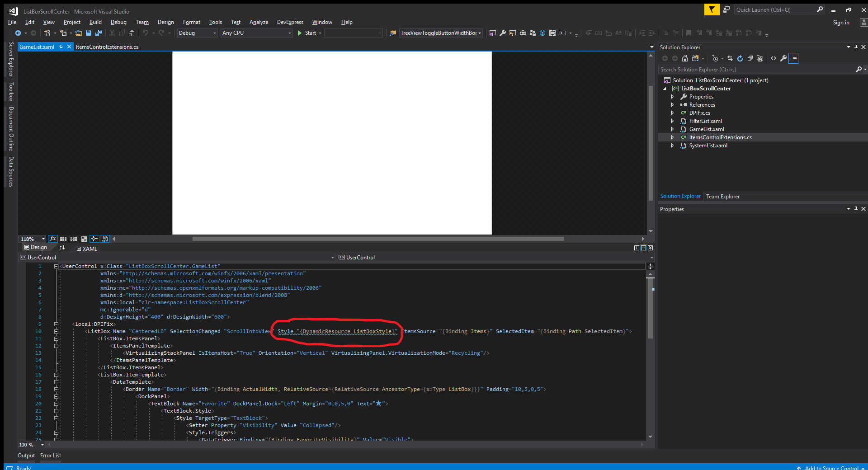Open the Analyze menu
Viewport: 868px width, 470px height.
click(x=259, y=22)
